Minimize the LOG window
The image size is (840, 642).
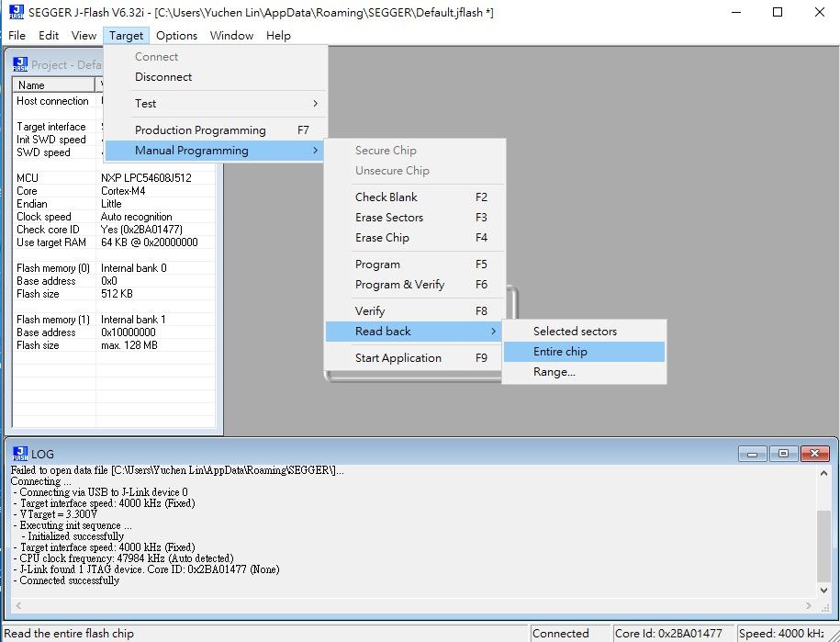click(752, 454)
